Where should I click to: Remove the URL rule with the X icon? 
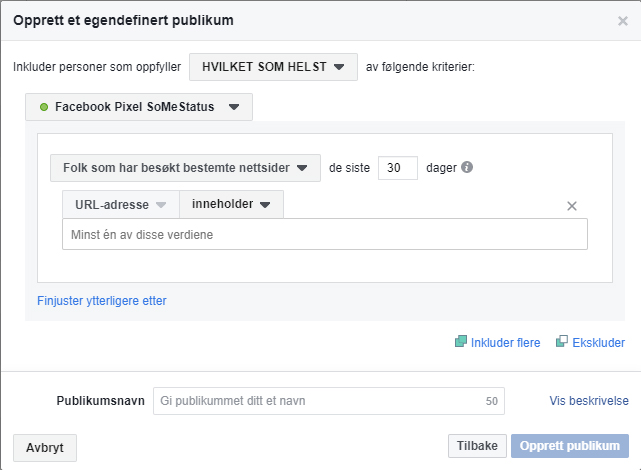point(572,206)
